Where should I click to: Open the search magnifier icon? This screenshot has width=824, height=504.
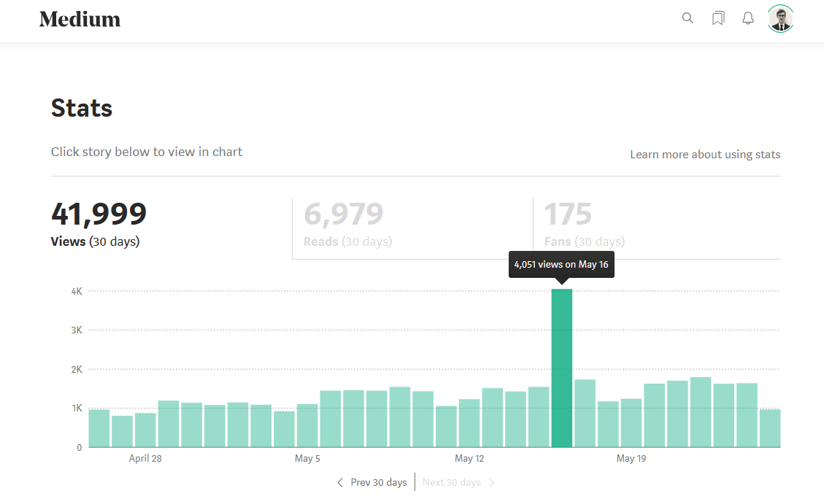(x=688, y=18)
